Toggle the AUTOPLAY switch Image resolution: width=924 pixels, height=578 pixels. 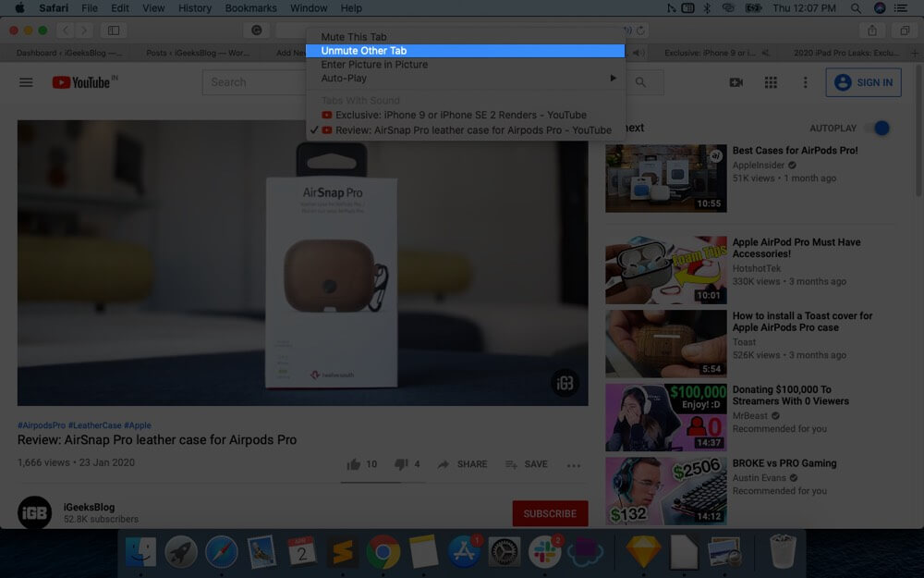(878, 128)
